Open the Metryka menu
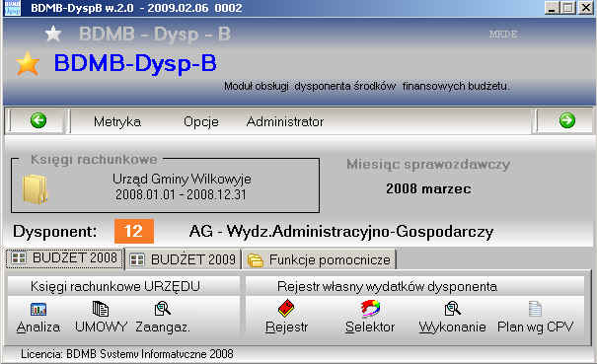This screenshot has width=597, height=364. 117,122
